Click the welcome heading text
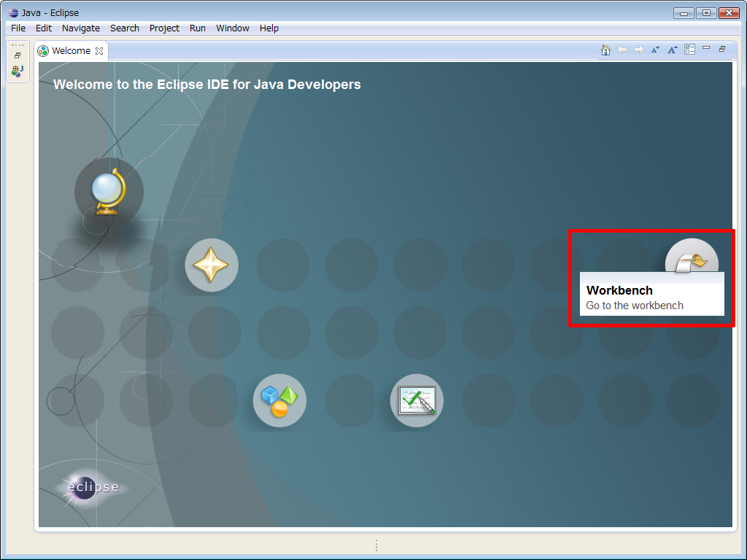Viewport: 747px width, 560px height. 207,85
